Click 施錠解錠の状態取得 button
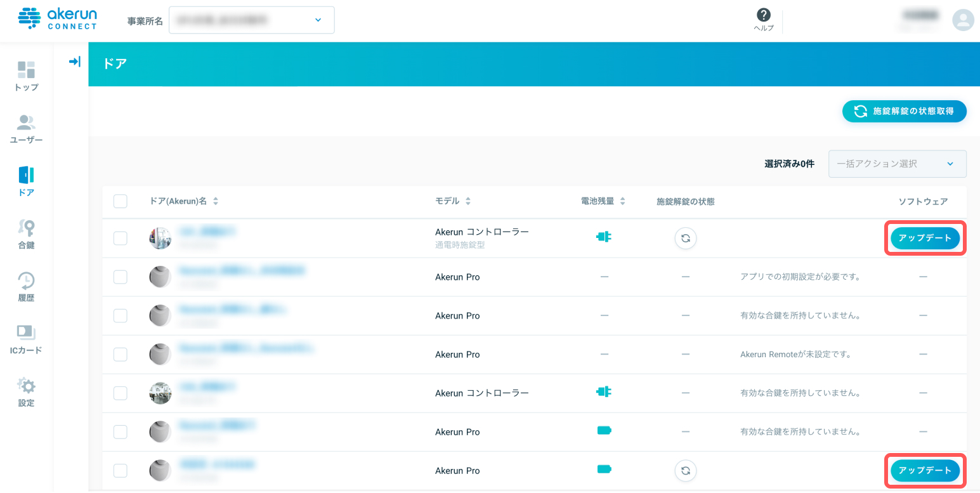Image resolution: width=980 pixels, height=493 pixels. click(904, 111)
